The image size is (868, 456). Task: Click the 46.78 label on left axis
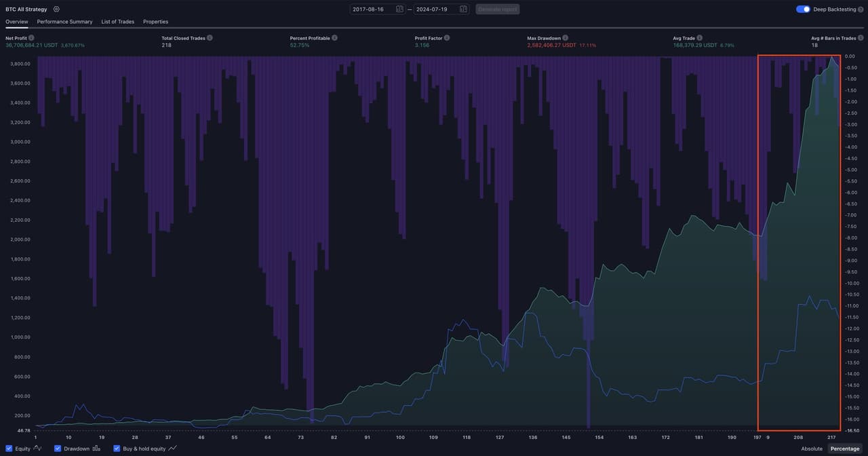coord(24,431)
